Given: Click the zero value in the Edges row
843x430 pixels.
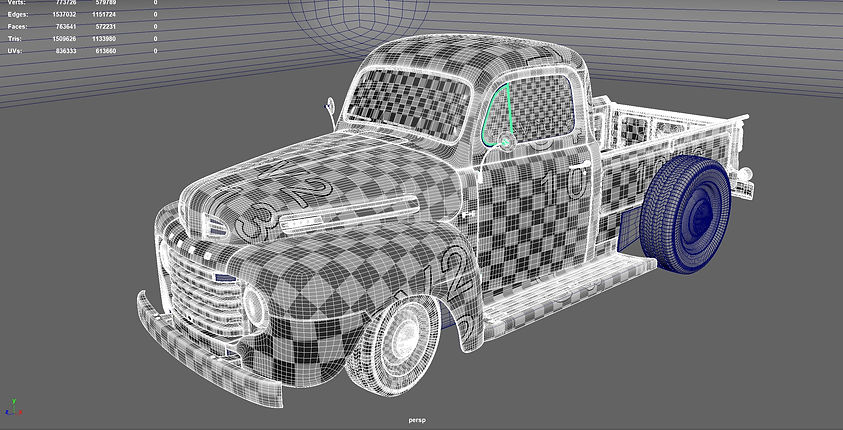Looking at the screenshot, I should tap(155, 15).
